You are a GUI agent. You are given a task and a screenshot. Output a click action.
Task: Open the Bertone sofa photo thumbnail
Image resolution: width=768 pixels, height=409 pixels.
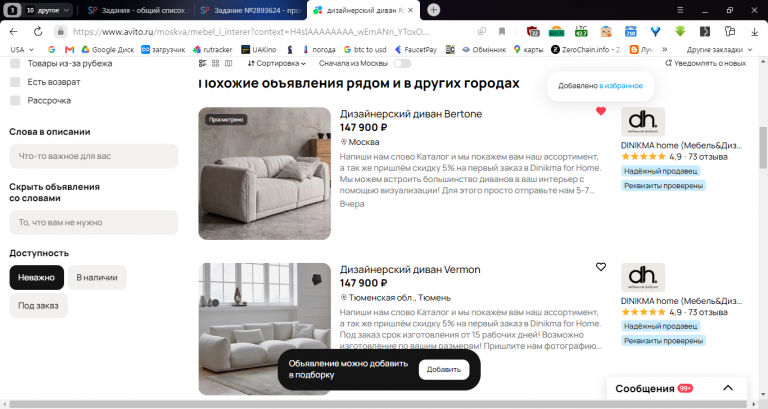(x=264, y=173)
